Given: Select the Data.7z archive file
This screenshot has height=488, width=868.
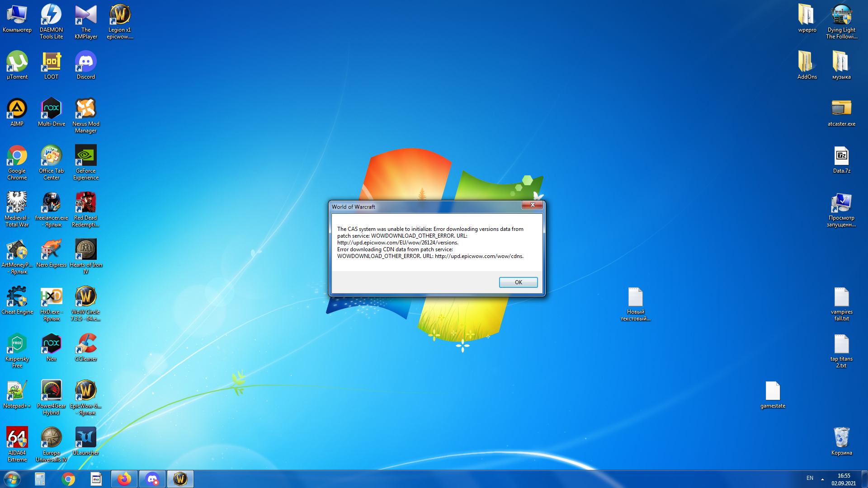Looking at the screenshot, I should pos(841,160).
